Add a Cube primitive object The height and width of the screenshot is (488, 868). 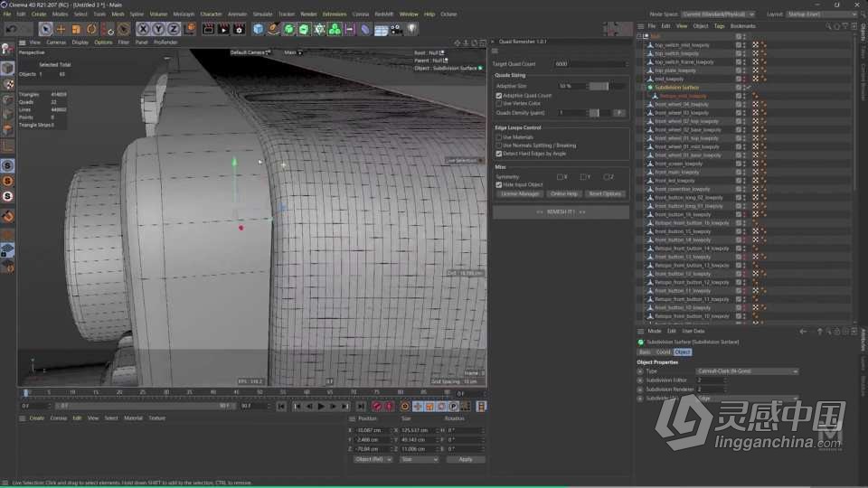point(258,29)
